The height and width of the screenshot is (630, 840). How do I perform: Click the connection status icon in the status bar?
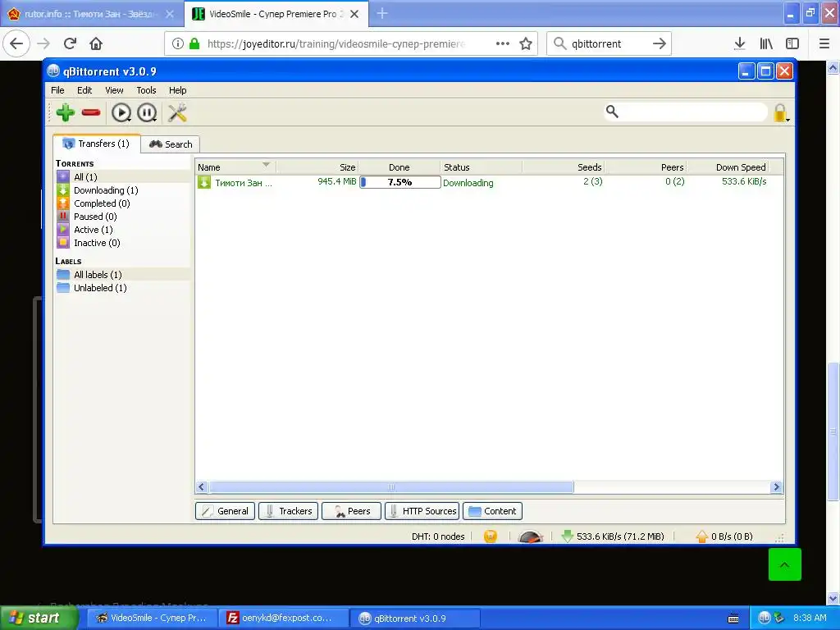[491, 536]
